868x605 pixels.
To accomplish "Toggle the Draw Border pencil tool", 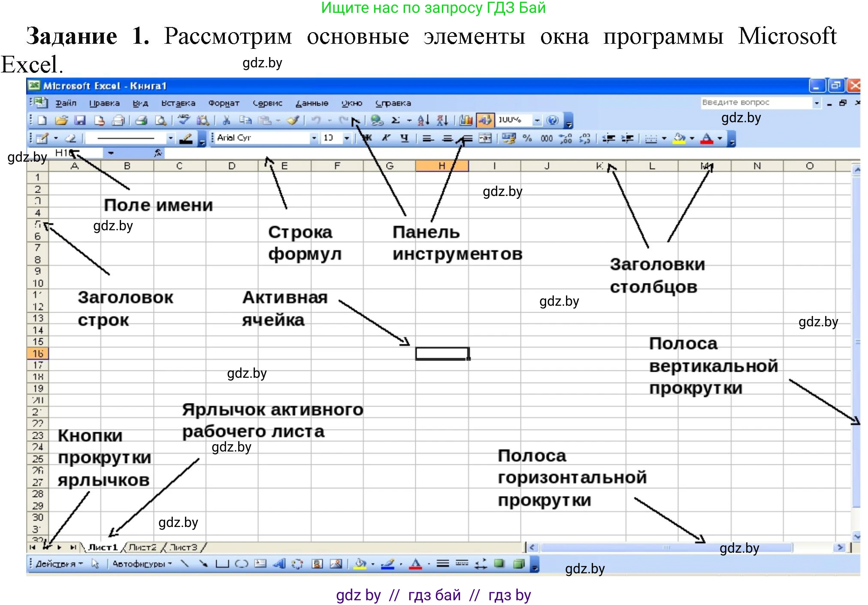I will [42, 138].
